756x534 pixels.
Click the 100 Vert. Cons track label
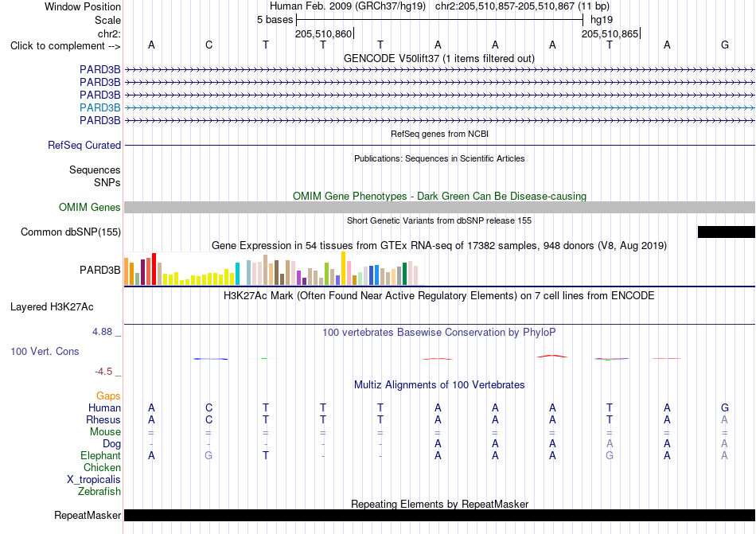45,351
